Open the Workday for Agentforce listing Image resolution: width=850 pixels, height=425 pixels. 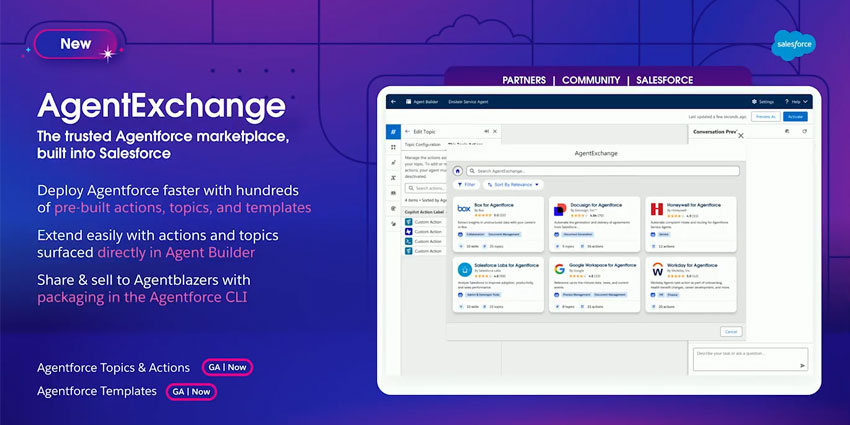point(691,285)
